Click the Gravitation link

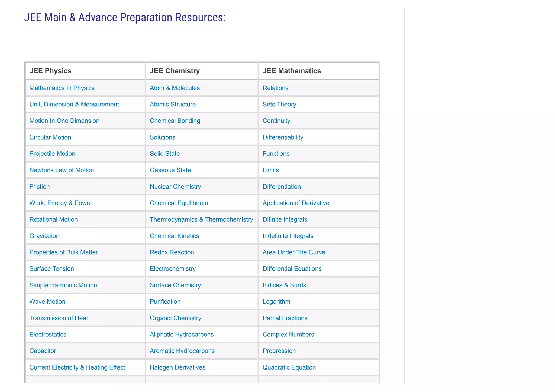click(44, 236)
